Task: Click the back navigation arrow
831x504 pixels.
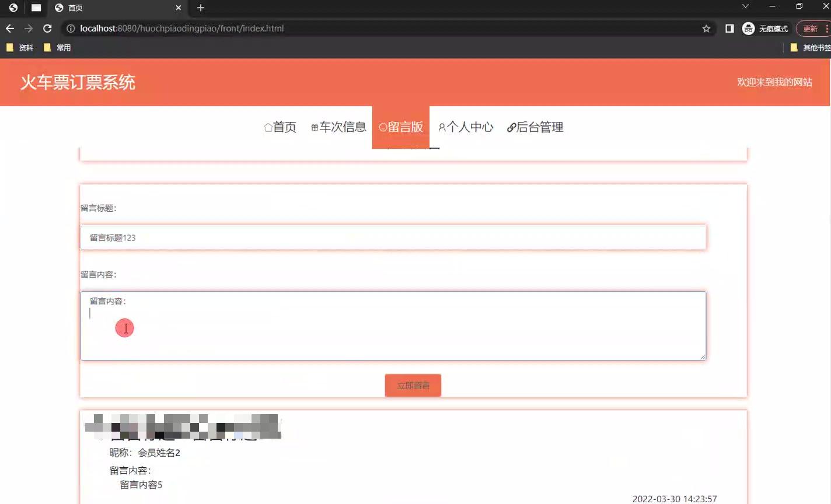Action: coord(9,28)
